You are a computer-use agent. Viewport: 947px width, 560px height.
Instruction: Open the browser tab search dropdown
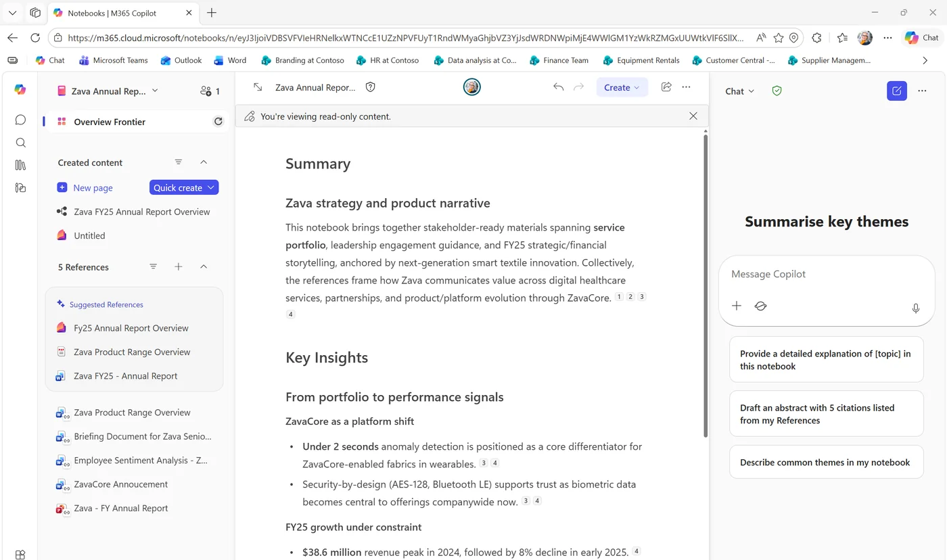12,12
